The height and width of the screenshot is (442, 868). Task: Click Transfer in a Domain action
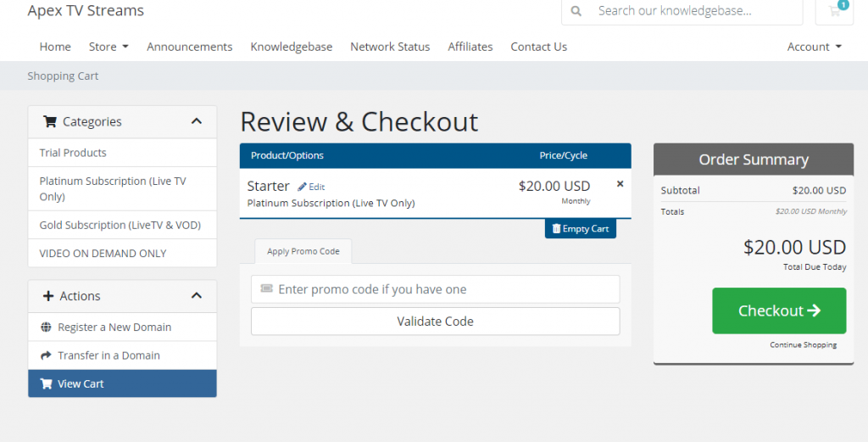point(122,355)
